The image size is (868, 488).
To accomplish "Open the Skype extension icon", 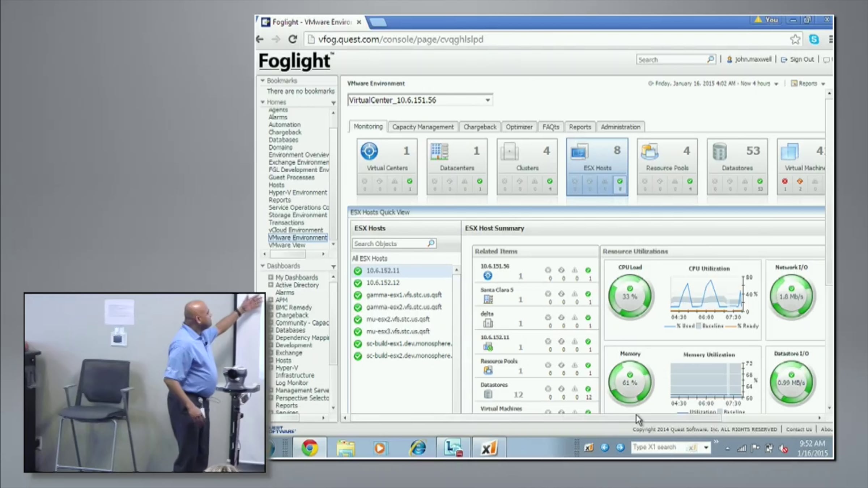I will click(x=814, y=39).
